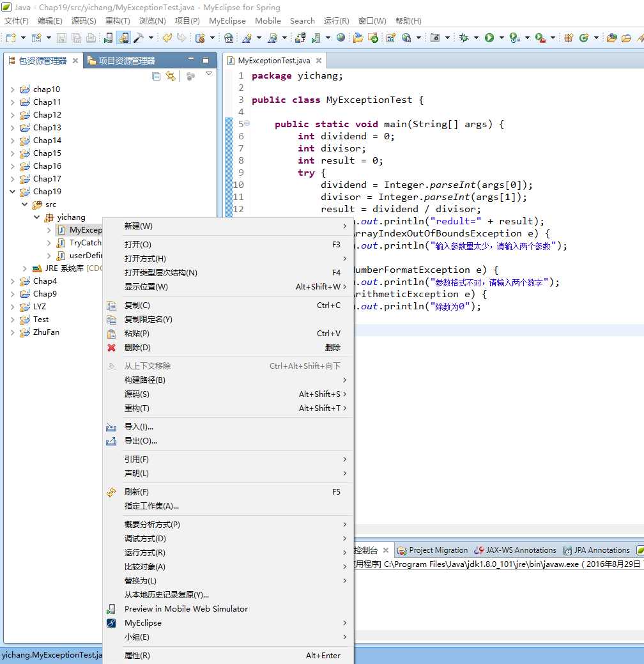Click the red X Delete icon in menu

pyautogui.click(x=111, y=348)
